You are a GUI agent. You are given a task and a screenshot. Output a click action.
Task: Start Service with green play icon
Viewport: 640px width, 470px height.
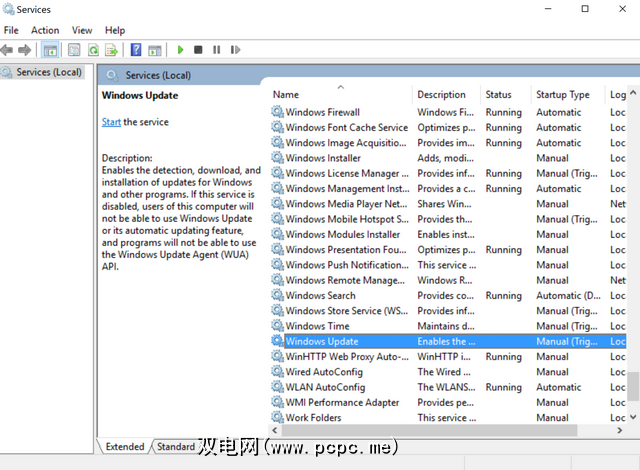(180, 50)
